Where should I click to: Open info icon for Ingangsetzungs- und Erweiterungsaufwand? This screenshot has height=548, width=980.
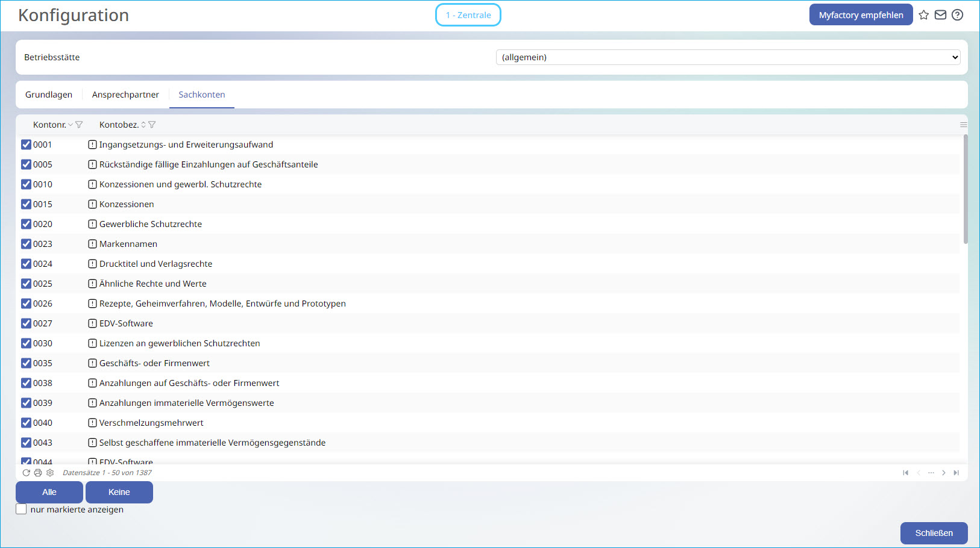92,145
